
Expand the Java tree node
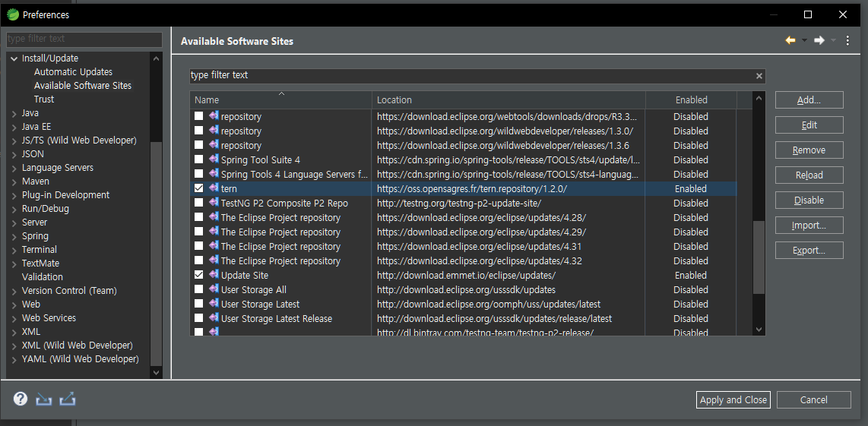point(14,113)
